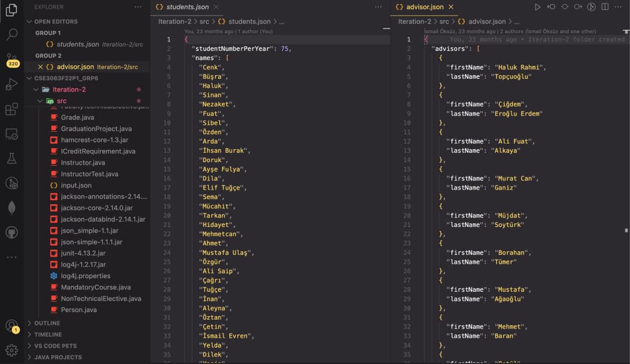This screenshot has width=630, height=364.
Task: Expand the Outline section
Action: pos(47,323)
